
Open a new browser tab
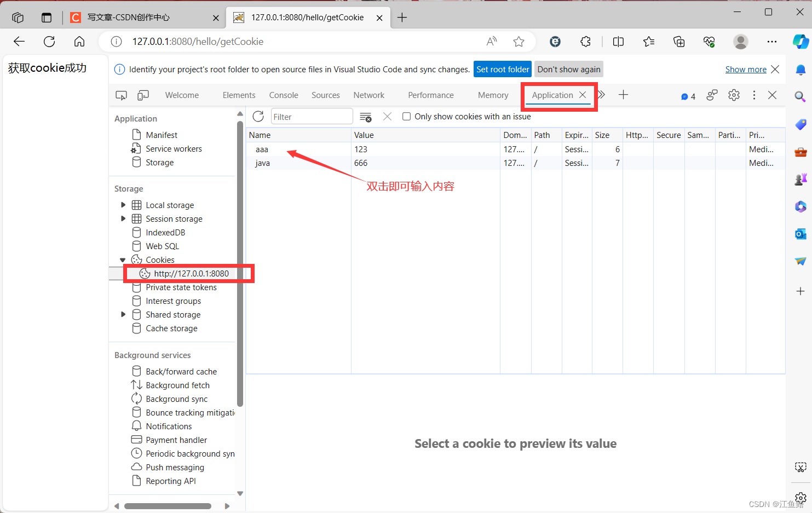coord(402,18)
